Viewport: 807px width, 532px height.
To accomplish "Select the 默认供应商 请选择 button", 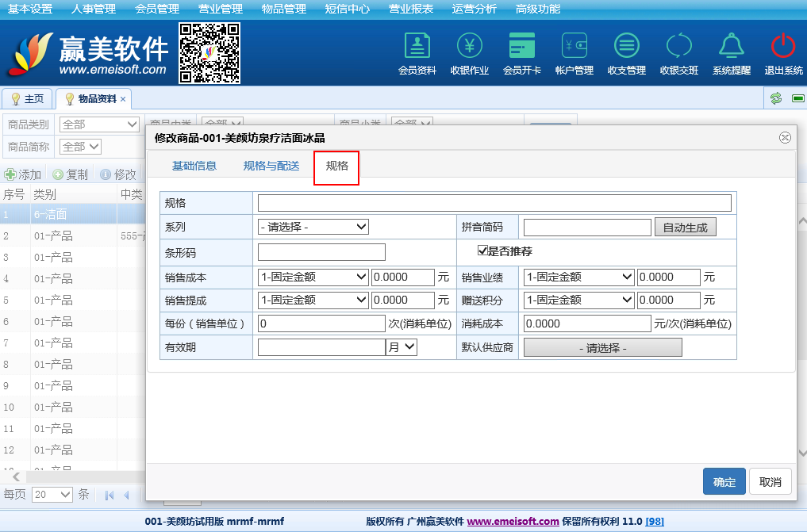I will click(x=602, y=348).
